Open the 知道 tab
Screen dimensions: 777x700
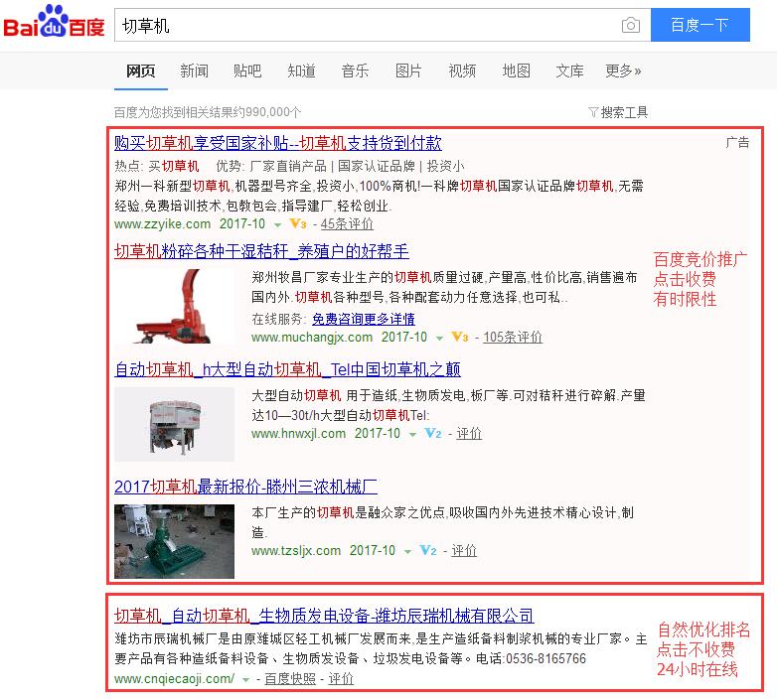[x=301, y=70]
